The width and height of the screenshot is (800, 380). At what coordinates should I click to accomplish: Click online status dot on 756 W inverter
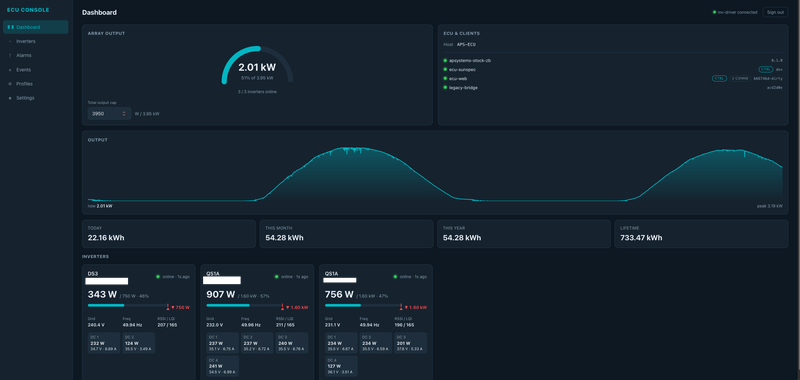pos(395,277)
